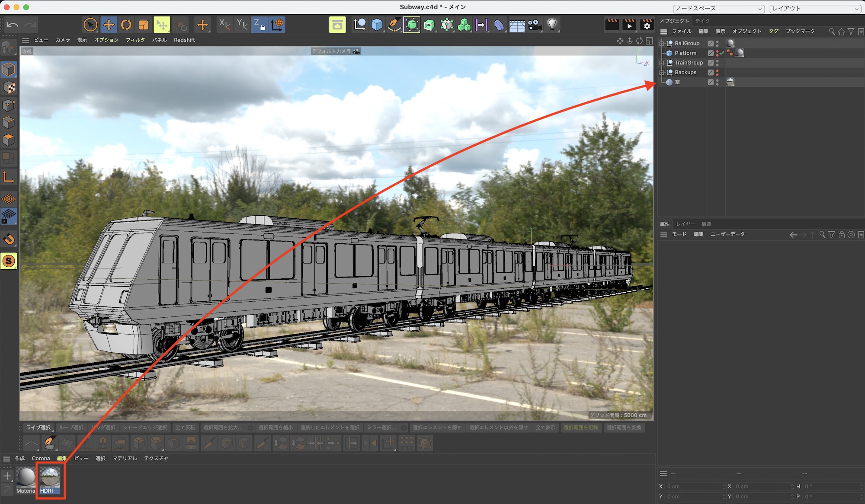The height and width of the screenshot is (504, 865).
Task: Select the Rotate tool
Action: 126,25
